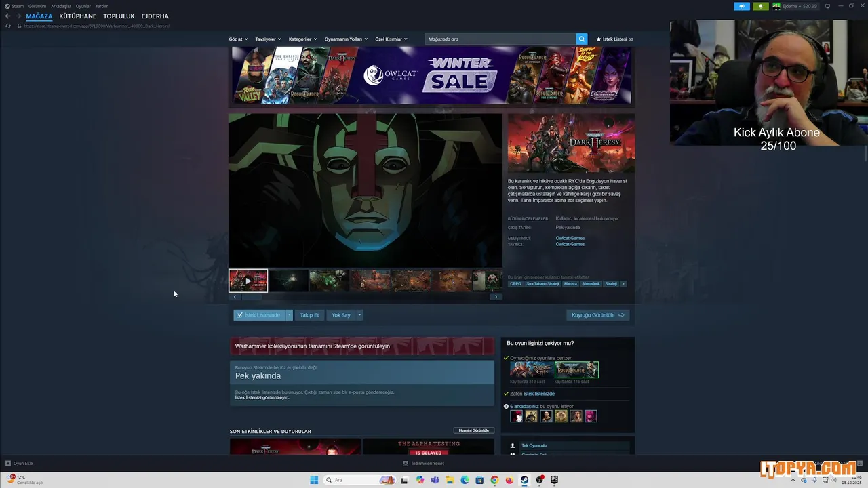The image size is (868, 488).
Task: Switch to the EJDERHA profile tab
Action: 155,16
